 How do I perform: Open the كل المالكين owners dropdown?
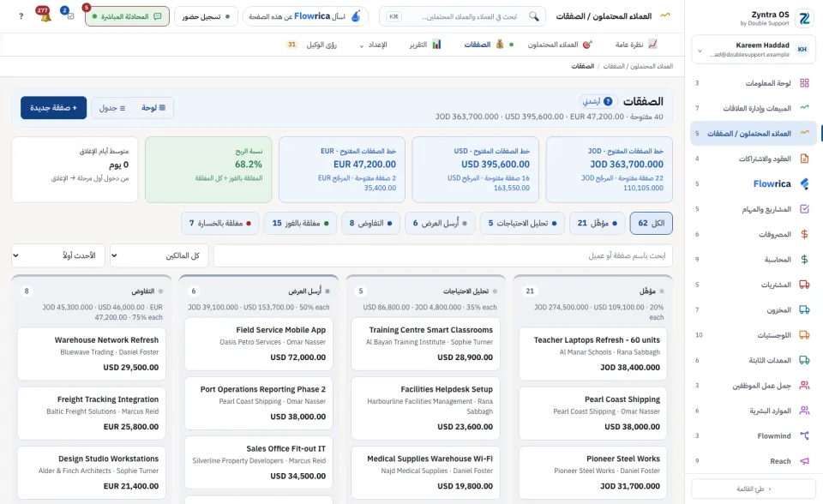[x=159, y=255]
